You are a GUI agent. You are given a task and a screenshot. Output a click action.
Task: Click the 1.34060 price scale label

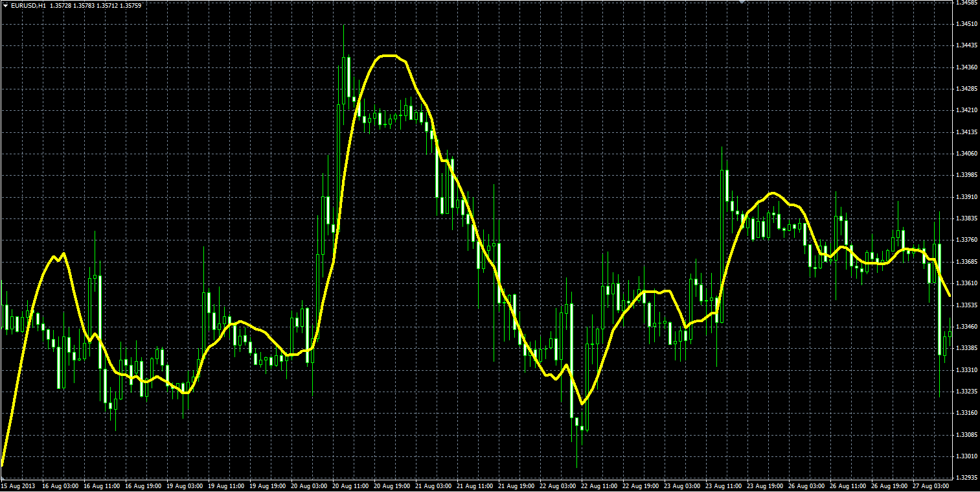(x=966, y=154)
